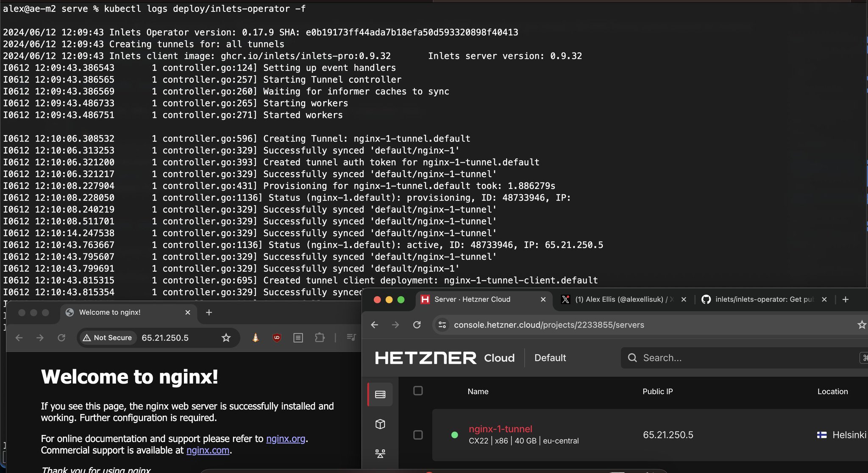Open the Default project selector
The image size is (868, 473).
pyautogui.click(x=550, y=358)
